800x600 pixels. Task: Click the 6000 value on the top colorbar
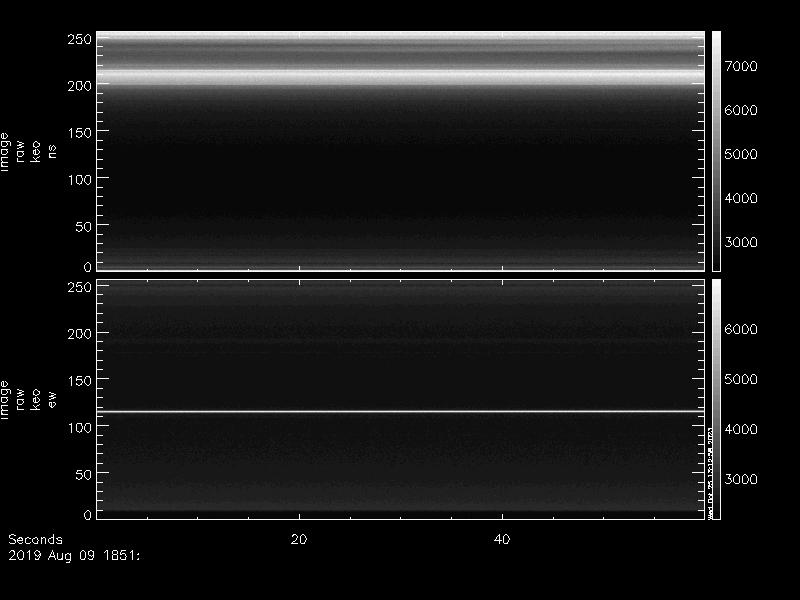click(x=741, y=110)
